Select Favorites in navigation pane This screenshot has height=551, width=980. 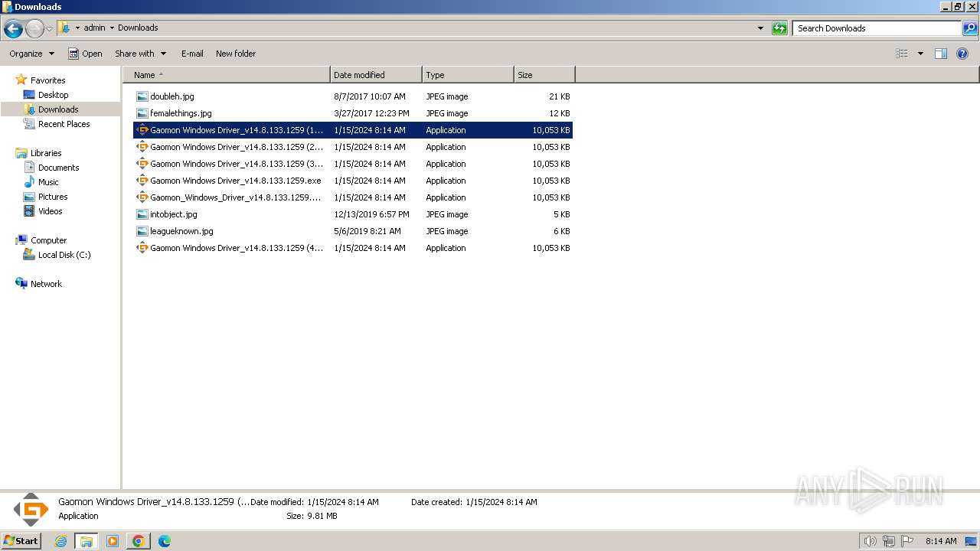tap(47, 80)
